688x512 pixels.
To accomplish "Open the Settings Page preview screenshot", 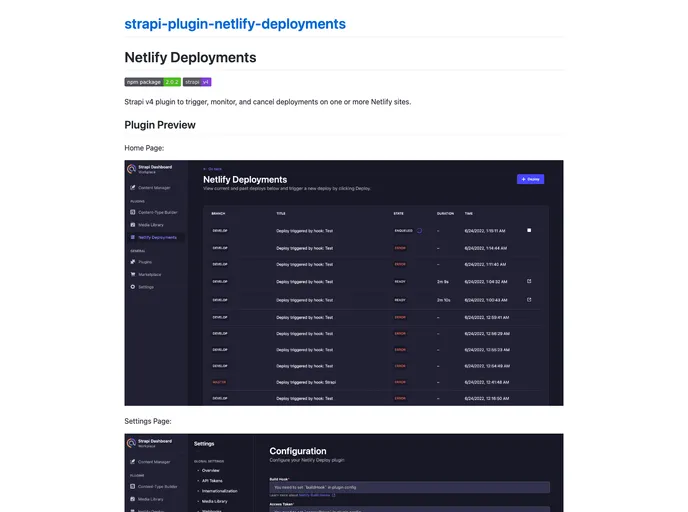I will coord(344,473).
